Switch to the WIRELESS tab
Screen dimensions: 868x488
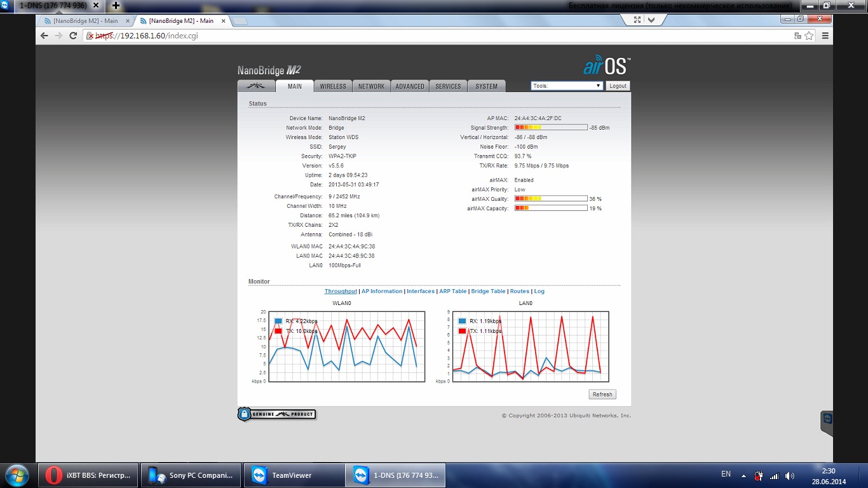pyautogui.click(x=333, y=86)
